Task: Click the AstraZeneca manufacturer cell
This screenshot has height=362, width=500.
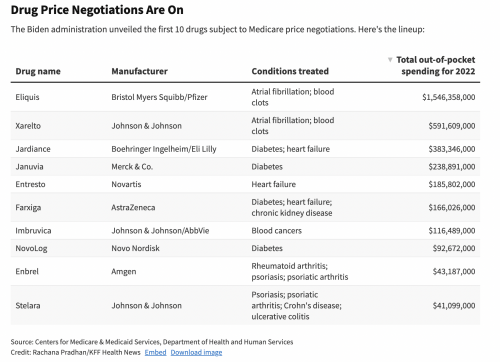Action: tap(133, 207)
